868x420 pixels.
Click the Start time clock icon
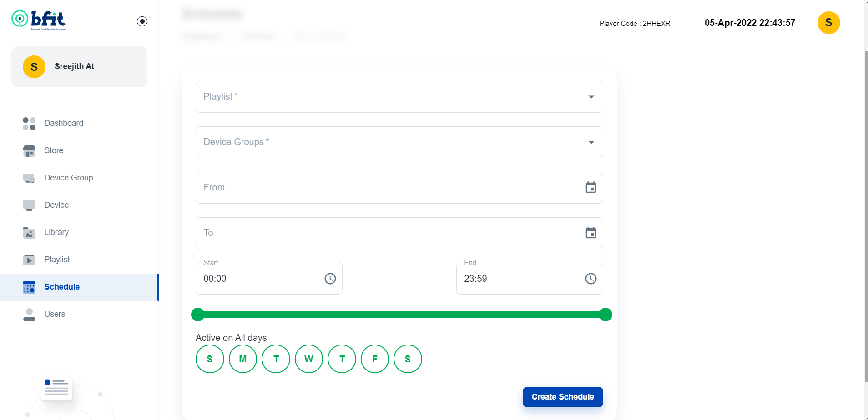[330, 279]
